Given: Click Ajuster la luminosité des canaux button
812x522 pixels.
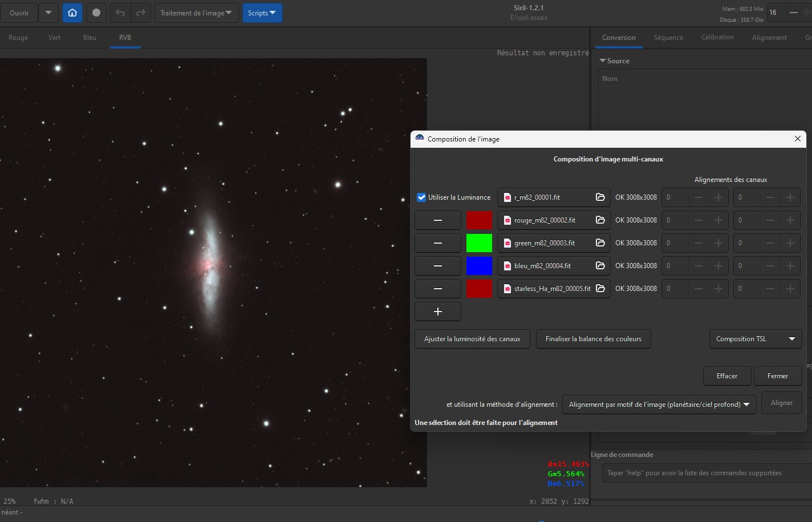Looking at the screenshot, I should (x=472, y=339).
